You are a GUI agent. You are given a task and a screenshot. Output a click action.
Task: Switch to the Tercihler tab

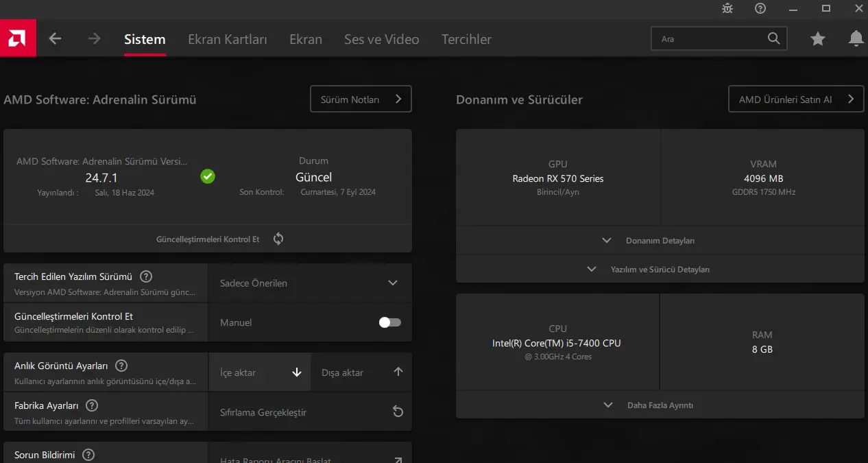(x=466, y=39)
